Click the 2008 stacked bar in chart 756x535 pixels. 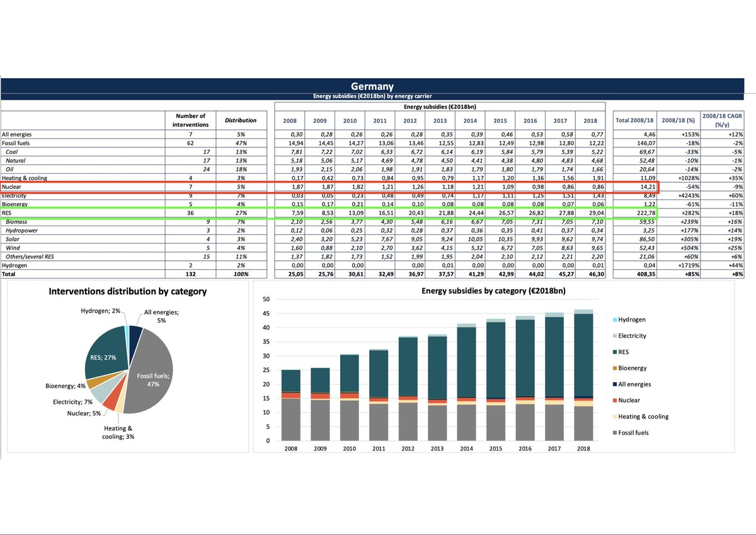click(x=290, y=405)
